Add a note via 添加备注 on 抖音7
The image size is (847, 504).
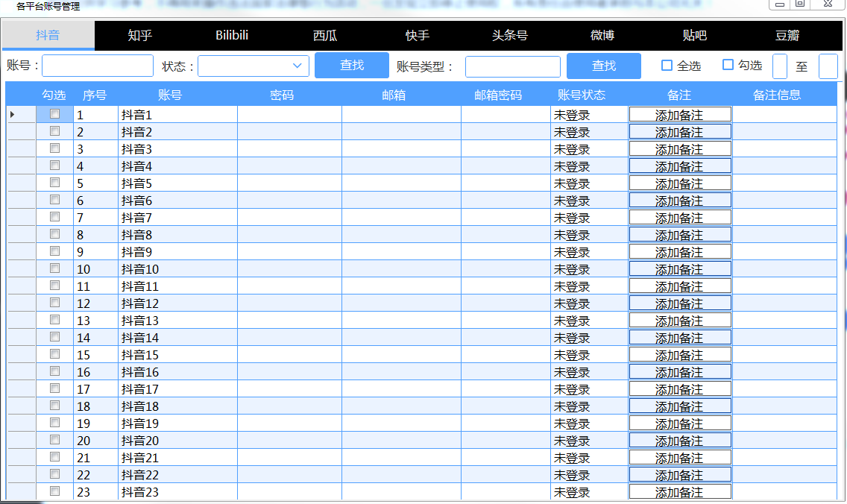pos(680,217)
